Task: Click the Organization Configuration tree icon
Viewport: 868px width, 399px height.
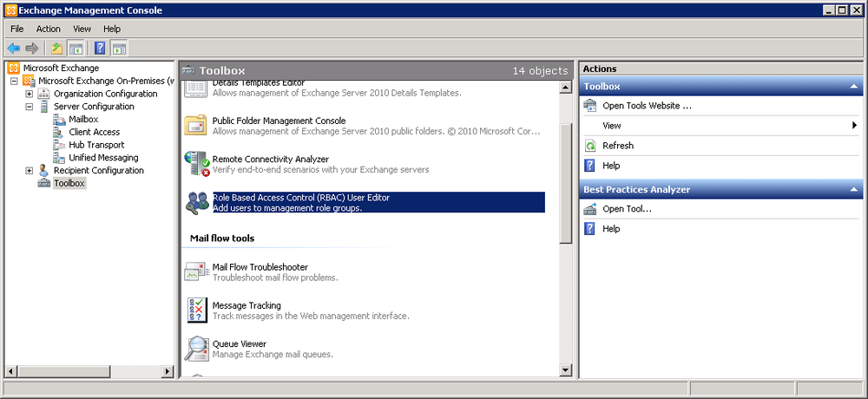Action: tap(43, 94)
